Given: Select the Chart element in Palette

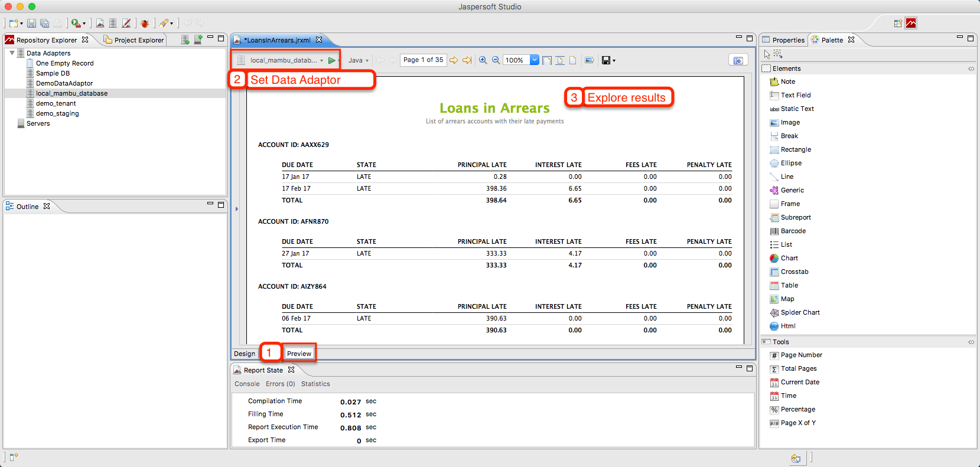Looking at the screenshot, I should click(x=789, y=258).
